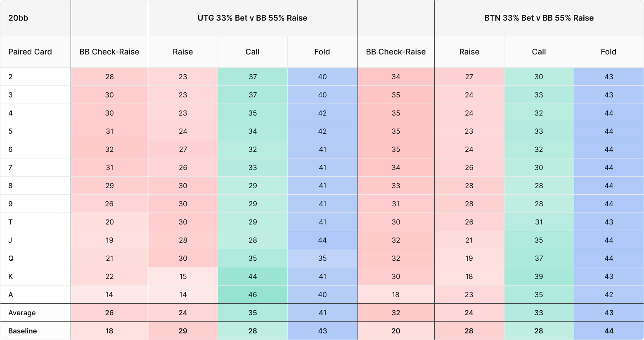The width and height of the screenshot is (644, 340).
Task: Select the BTN 33% Bet v BB 55% Raise header
Action: pos(539,18)
